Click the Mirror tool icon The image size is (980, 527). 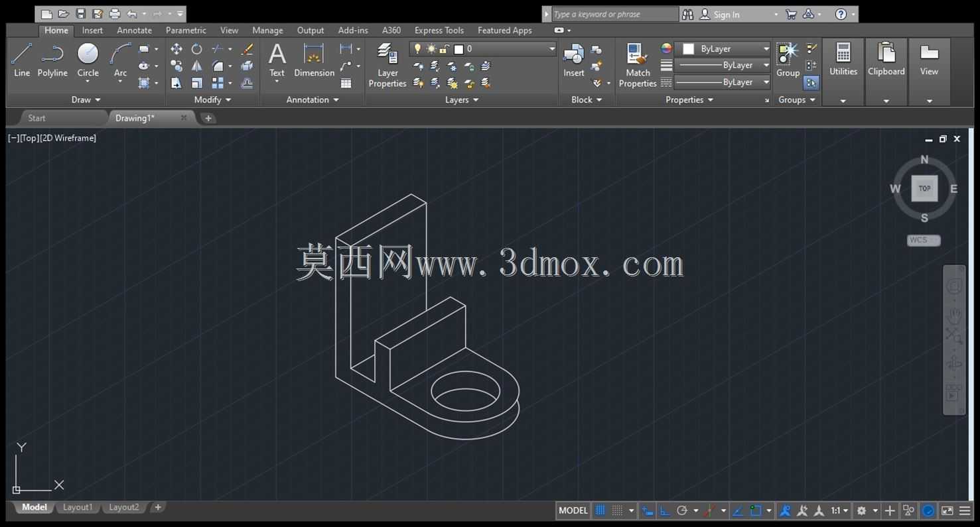tap(197, 66)
